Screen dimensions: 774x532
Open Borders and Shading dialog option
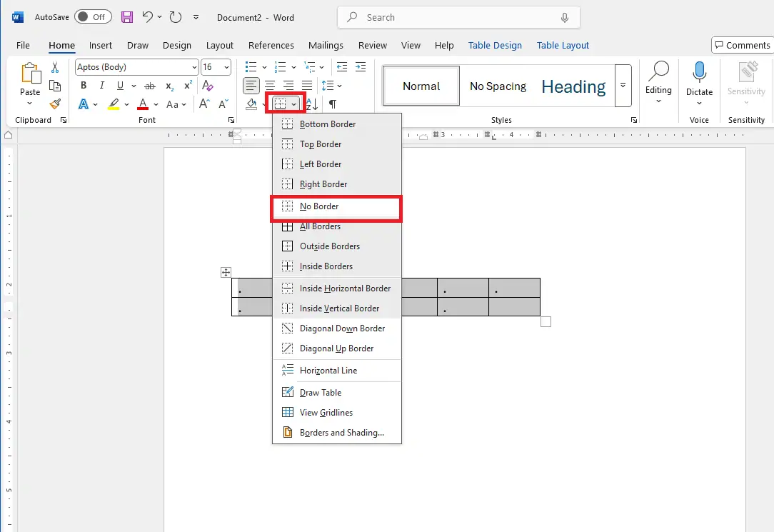(x=341, y=433)
